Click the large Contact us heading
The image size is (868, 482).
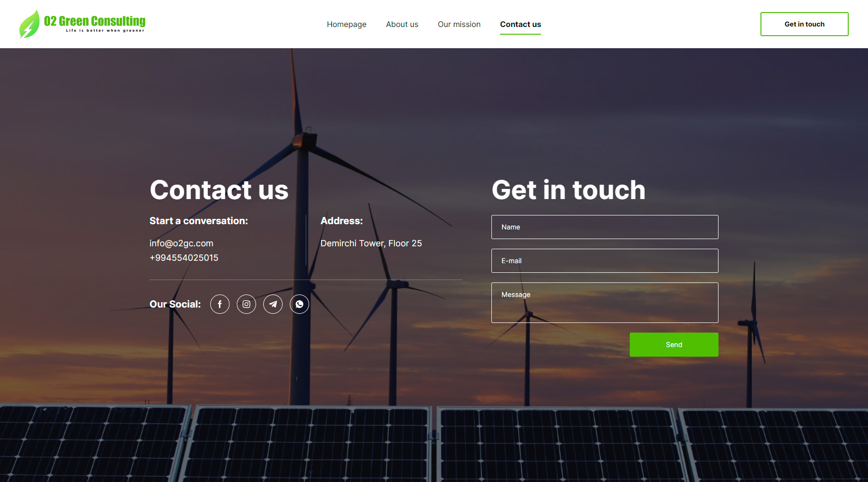point(219,190)
